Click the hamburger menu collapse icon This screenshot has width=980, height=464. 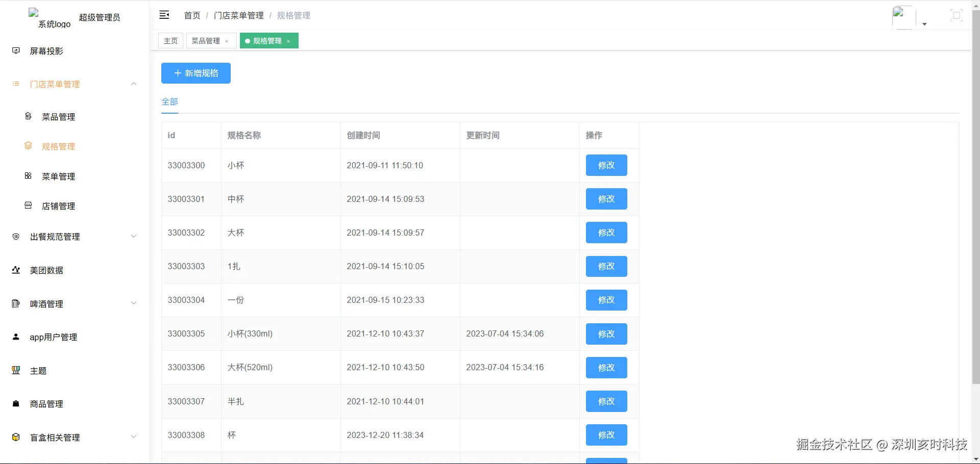coord(164,15)
